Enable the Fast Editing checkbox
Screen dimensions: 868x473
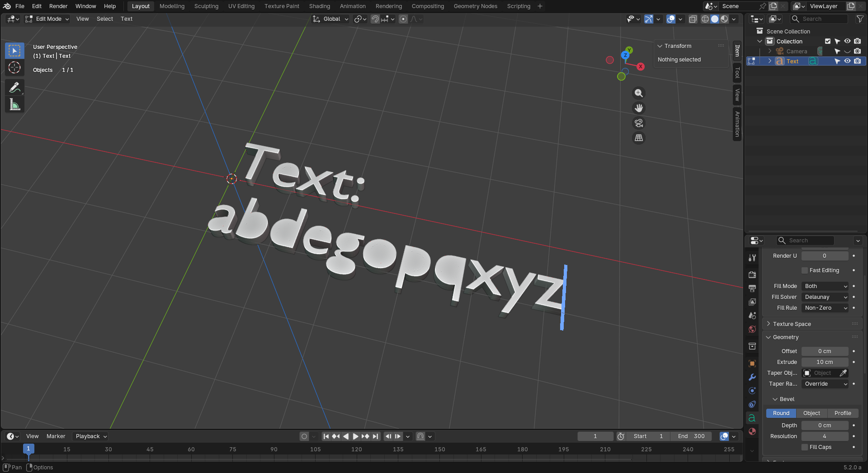(x=805, y=270)
